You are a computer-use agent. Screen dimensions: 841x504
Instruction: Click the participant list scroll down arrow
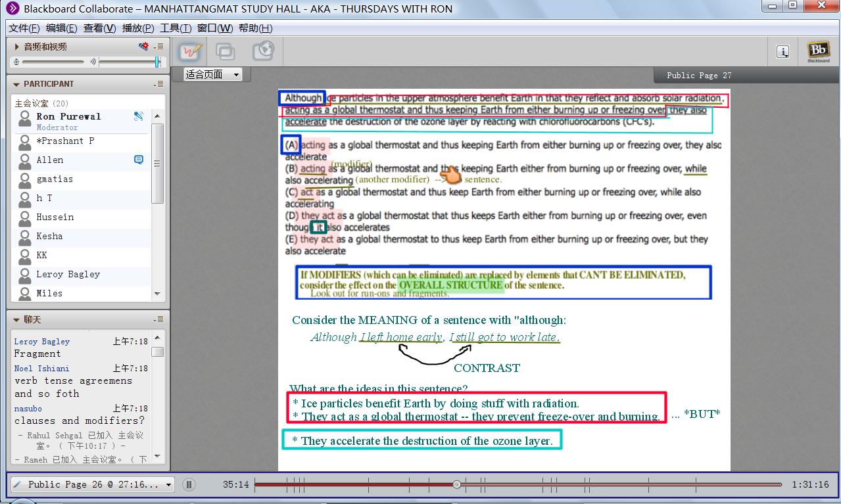point(157,294)
